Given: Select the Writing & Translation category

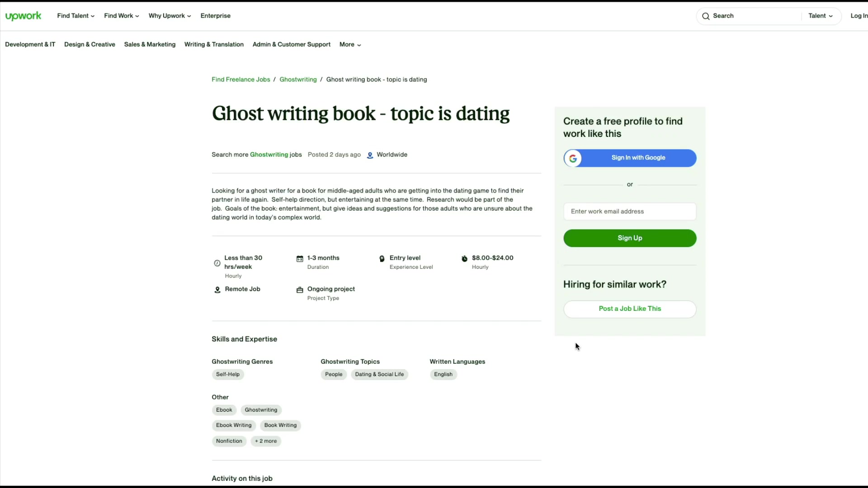Looking at the screenshot, I should click(x=214, y=44).
